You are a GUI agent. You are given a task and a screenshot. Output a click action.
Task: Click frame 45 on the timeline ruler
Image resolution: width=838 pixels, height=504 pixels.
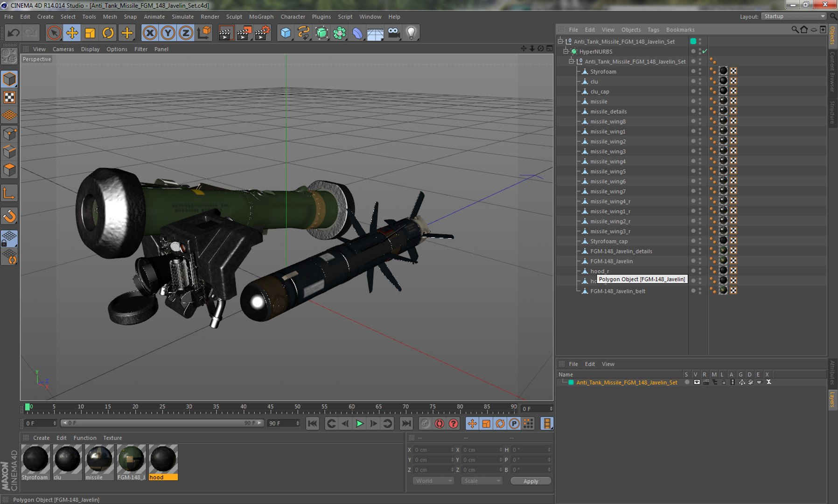click(270, 408)
